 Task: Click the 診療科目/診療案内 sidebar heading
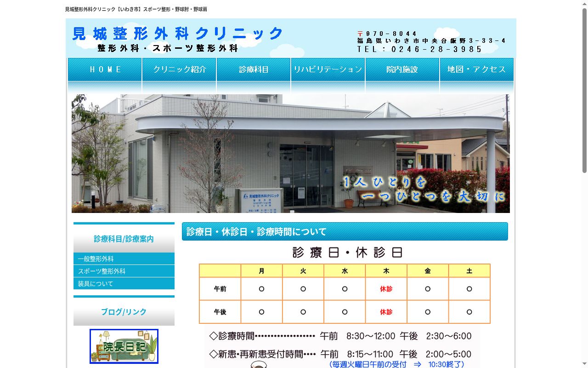[x=124, y=239]
